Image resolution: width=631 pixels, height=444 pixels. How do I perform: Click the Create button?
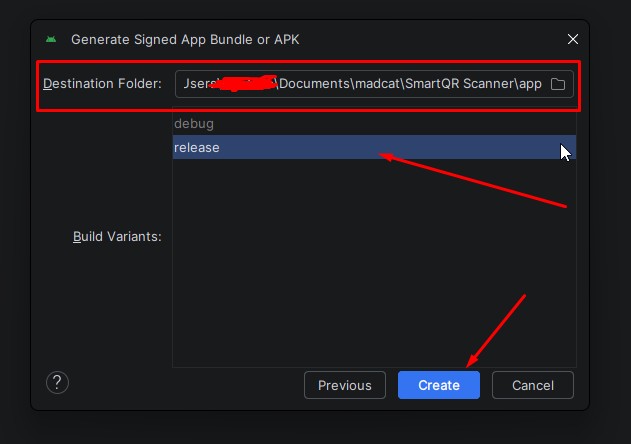point(439,385)
